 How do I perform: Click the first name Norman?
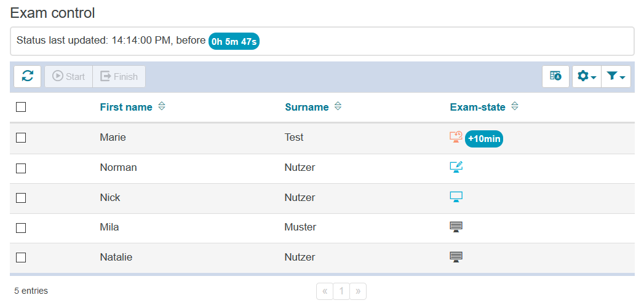(118, 168)
